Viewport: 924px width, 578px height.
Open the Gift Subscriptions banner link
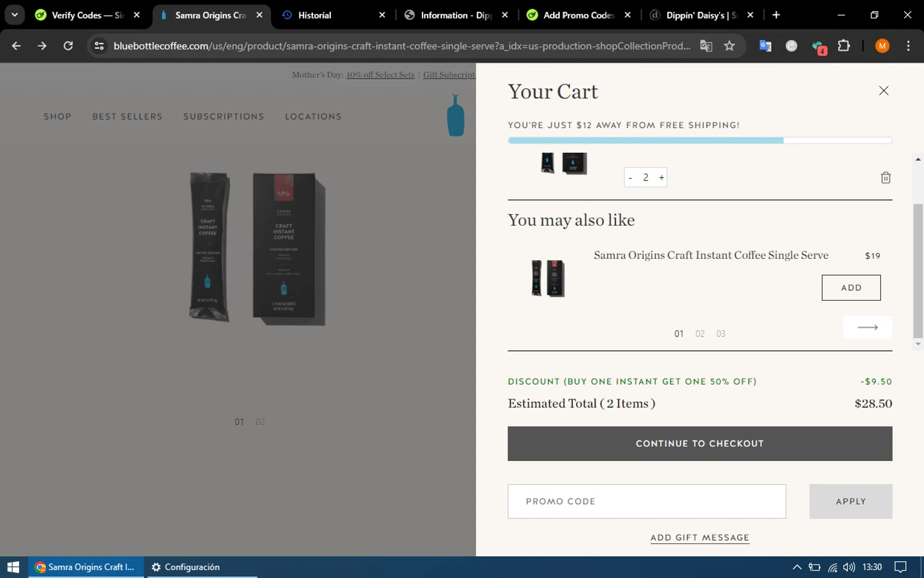coord(449,75)
